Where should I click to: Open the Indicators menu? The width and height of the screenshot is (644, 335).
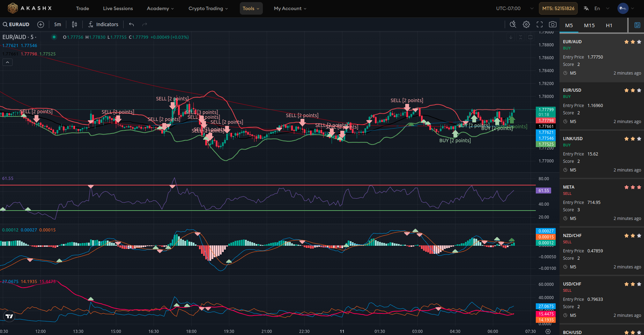[103, 24]
